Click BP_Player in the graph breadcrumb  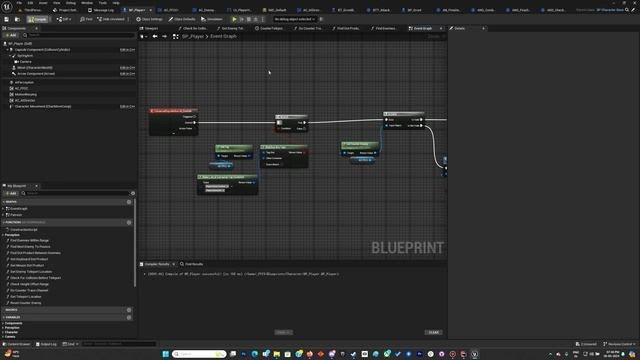[193, 36]
